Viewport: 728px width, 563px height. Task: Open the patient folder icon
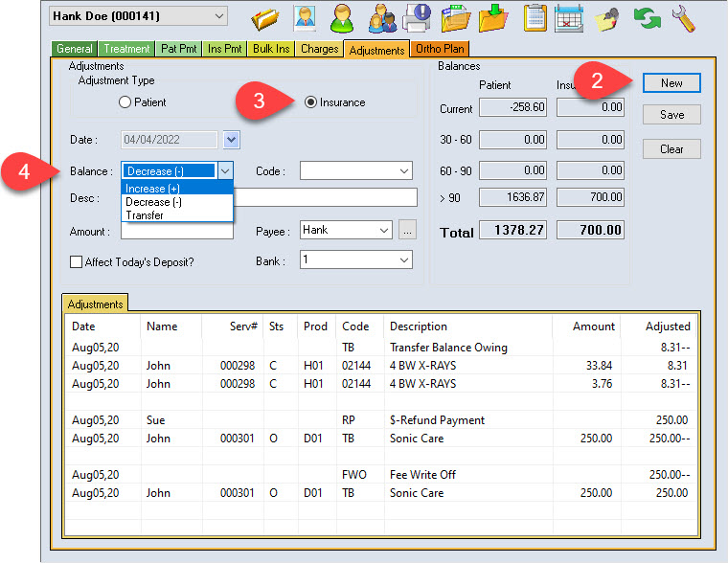tap(265, 19)
